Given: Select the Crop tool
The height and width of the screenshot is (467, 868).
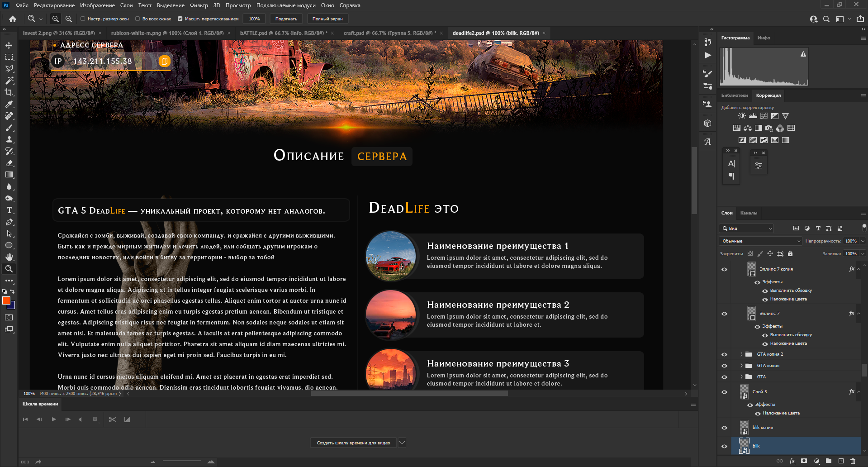Looking at the screenshot, I should coord(9,92).
